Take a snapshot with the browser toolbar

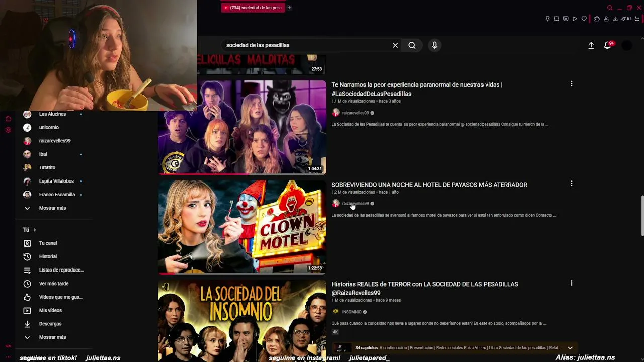click(x=556, y=19)
